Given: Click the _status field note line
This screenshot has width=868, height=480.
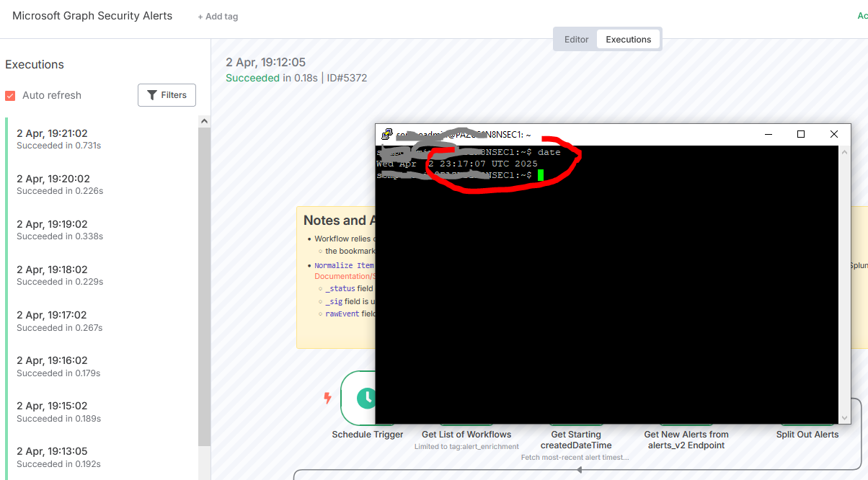Looking at the screenshot, I should (349, 288).
